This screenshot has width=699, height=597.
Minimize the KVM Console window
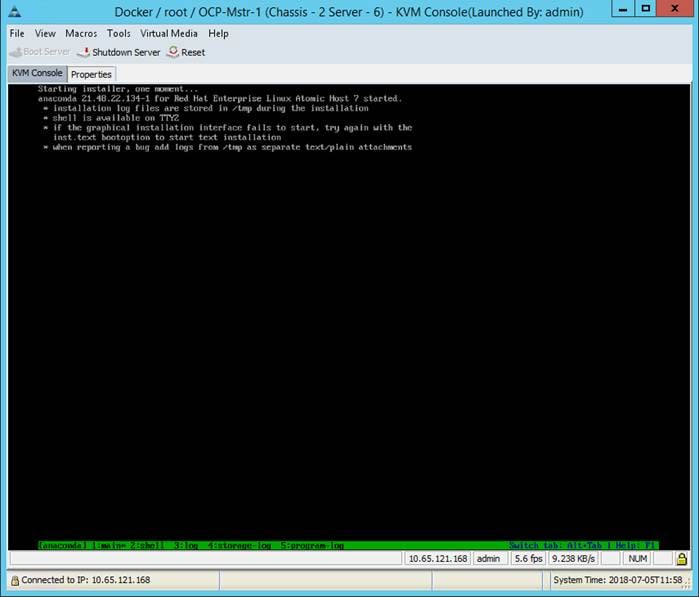click(x=623, y=9)
